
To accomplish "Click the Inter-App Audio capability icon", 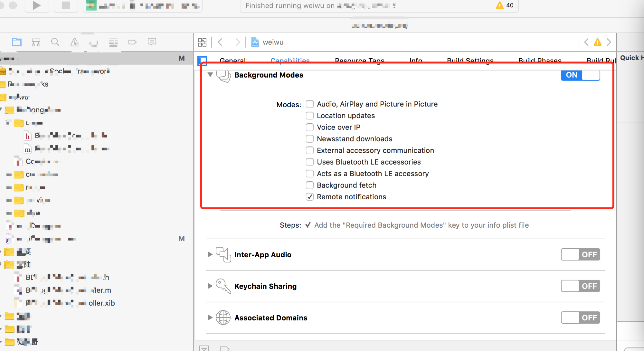I will 223,254.
